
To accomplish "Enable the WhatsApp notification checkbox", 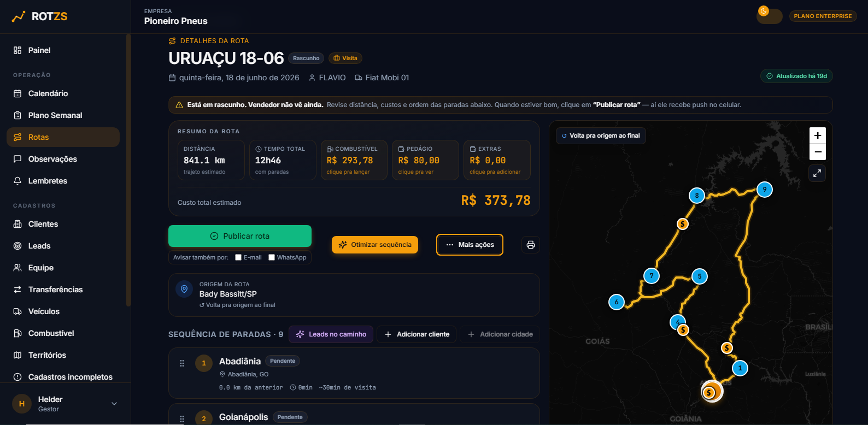I will click(x=272, y=257).
